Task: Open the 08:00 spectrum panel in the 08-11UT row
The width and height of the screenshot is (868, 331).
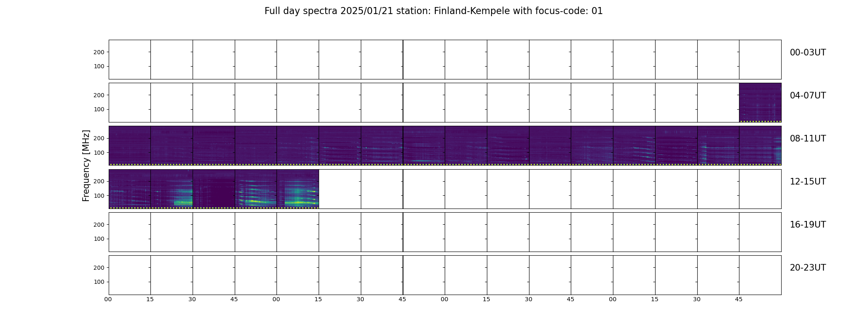Action: (129, 146)
